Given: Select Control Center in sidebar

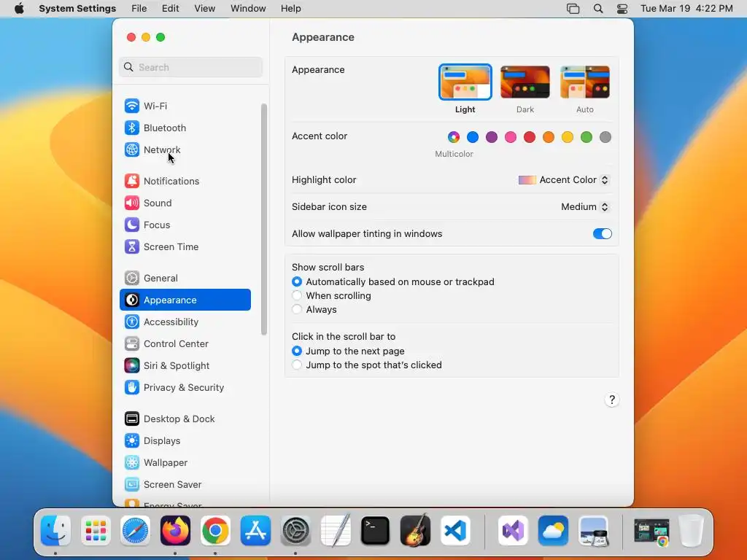Looking at the screenshot, I should (x=185, y=344).
